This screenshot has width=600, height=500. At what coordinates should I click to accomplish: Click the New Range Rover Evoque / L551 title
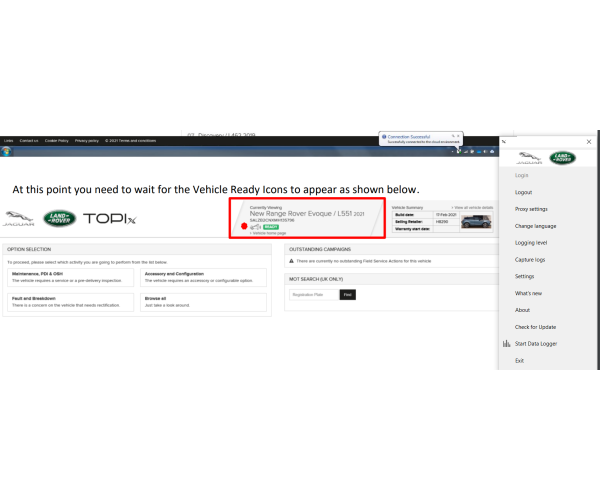(x=307, y=213)
